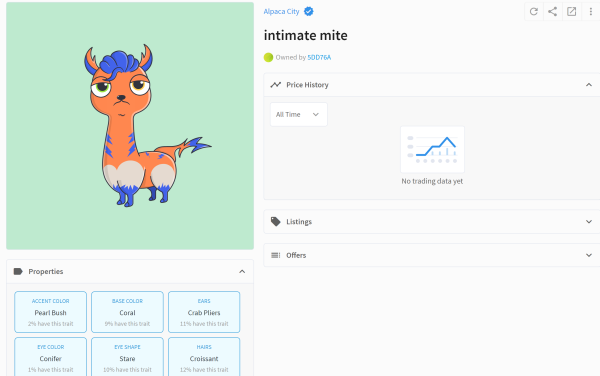
Task: Click the refresh metadata icon
Action: 533,11
